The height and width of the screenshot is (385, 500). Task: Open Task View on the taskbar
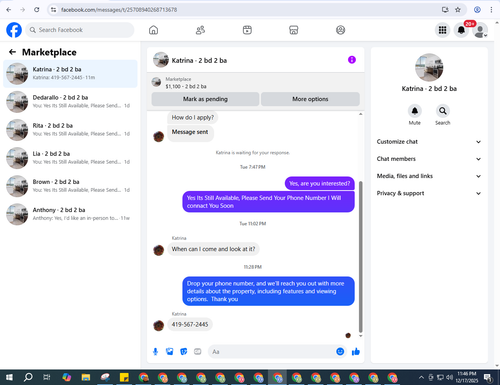pyautogui.click(x=47, y=377)
